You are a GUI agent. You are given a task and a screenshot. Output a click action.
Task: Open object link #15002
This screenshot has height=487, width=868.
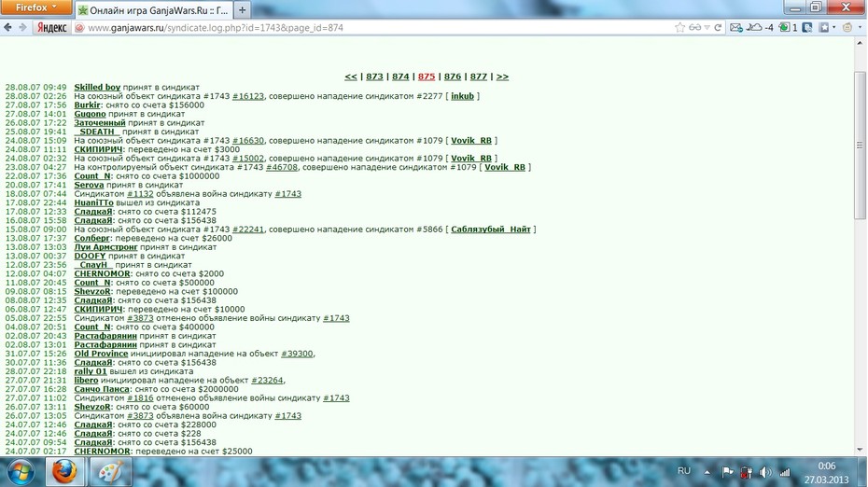[248, 158]
